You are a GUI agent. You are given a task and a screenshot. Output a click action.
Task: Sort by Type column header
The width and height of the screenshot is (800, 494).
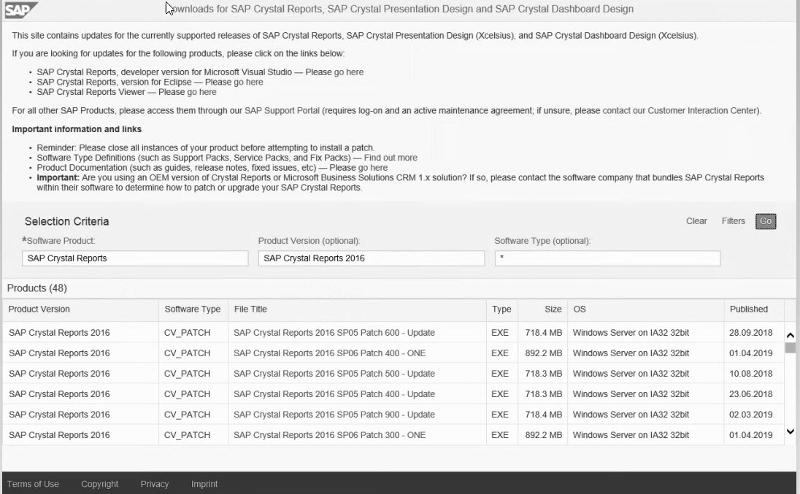coord(501,309)
